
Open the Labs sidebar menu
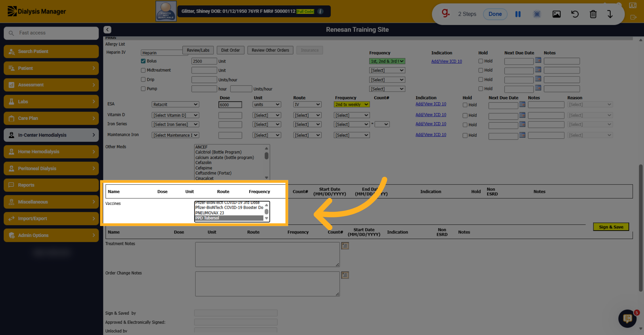pos(51,102)
